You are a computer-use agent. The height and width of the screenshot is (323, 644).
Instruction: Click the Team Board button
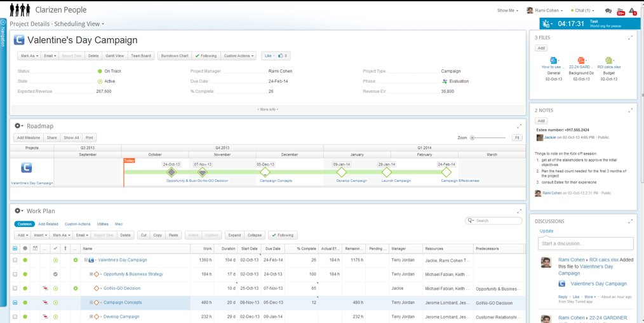pos(141,55)
